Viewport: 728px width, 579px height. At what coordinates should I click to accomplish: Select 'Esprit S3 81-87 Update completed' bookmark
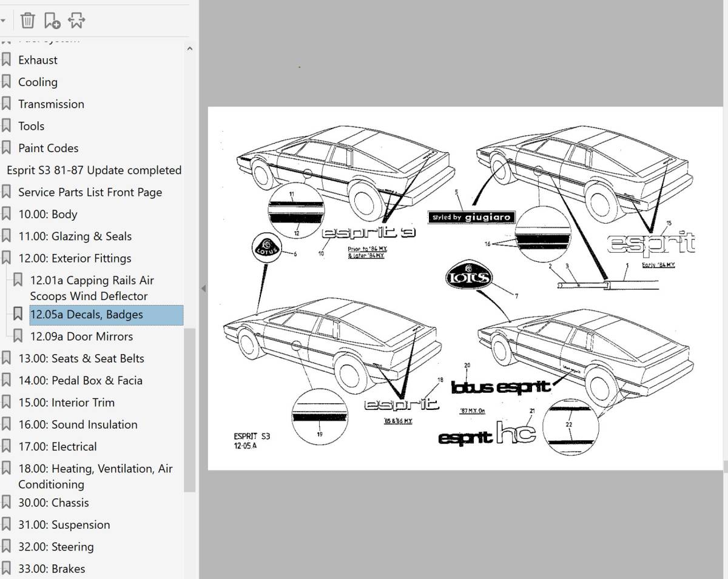click(x=94, y=170)
